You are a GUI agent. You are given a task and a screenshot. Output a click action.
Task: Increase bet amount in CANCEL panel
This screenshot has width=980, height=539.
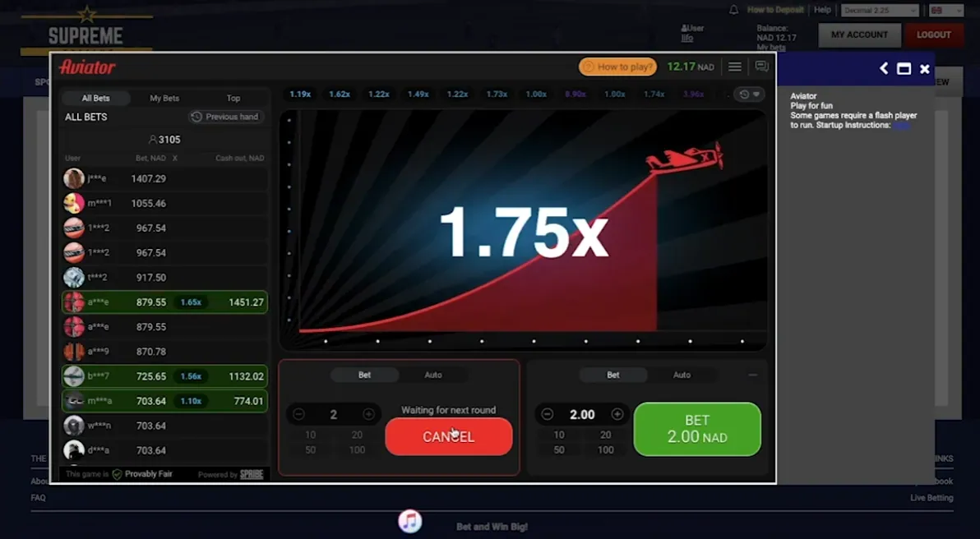(369, 414)
